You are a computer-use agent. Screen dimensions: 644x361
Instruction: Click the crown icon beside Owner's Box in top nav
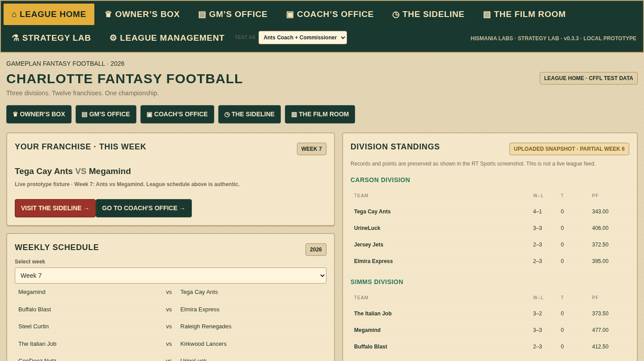point(108,14)
